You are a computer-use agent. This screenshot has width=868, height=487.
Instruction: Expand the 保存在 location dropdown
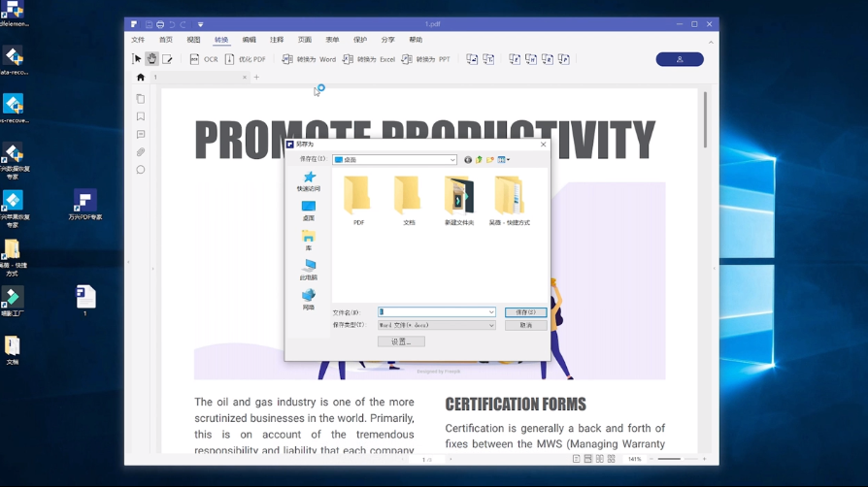tap(452, 160)
